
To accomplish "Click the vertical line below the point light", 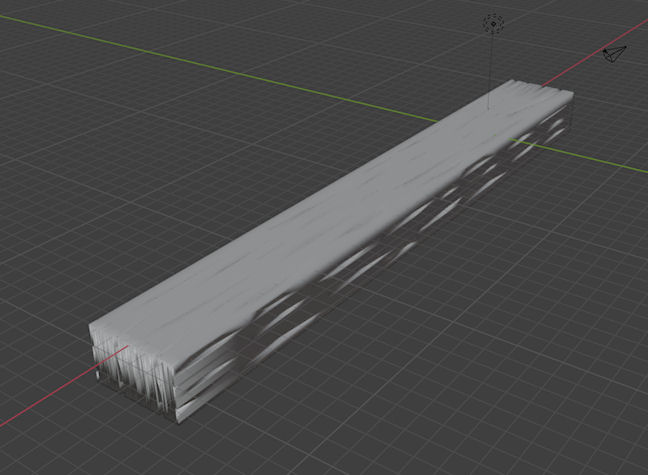I will (x=490, y=70).
